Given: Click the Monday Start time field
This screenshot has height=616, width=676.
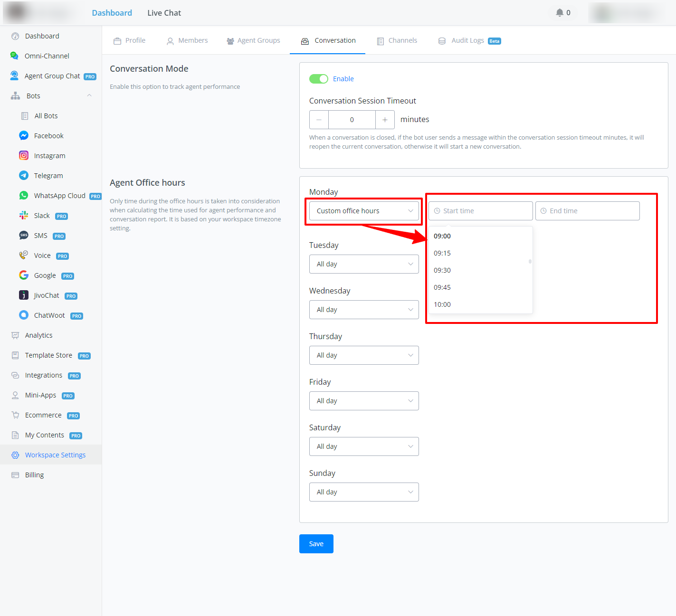Looking at the screenshot, I should pos(481,211).
